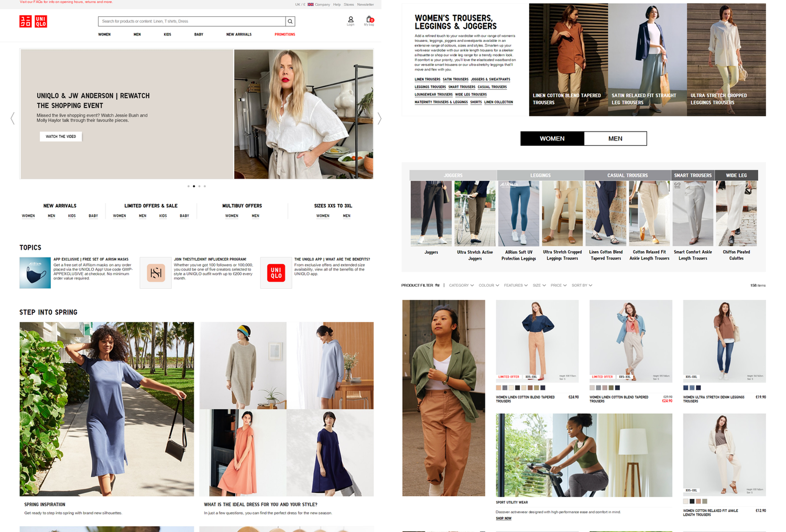Expand the Features filter dropdown
786x532 pixels.
(x=516, y=286)
